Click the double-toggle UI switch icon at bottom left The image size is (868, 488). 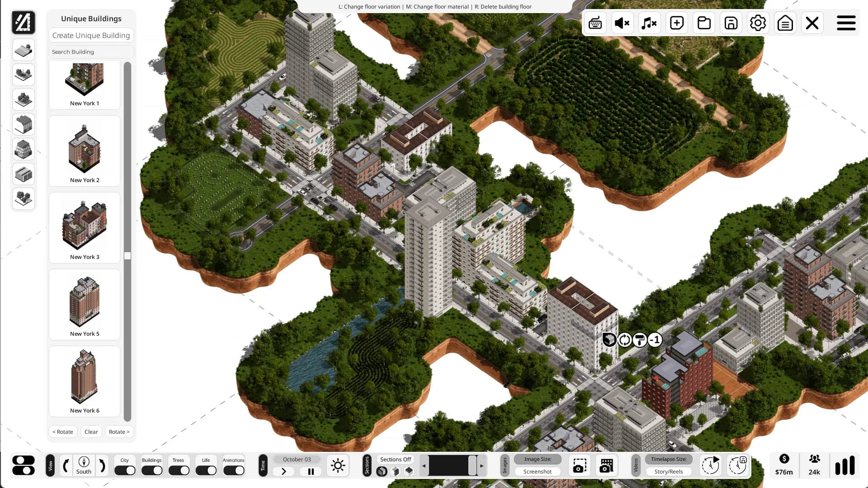point(24,465)
